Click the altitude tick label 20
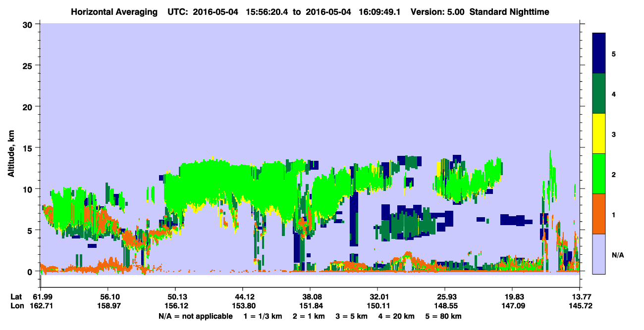 tap(29, 106)
